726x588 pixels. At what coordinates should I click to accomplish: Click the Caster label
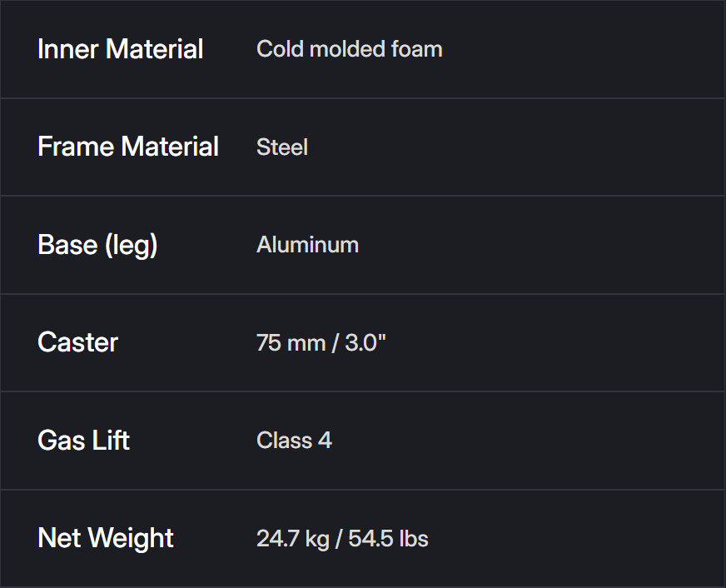pos(78,342)
